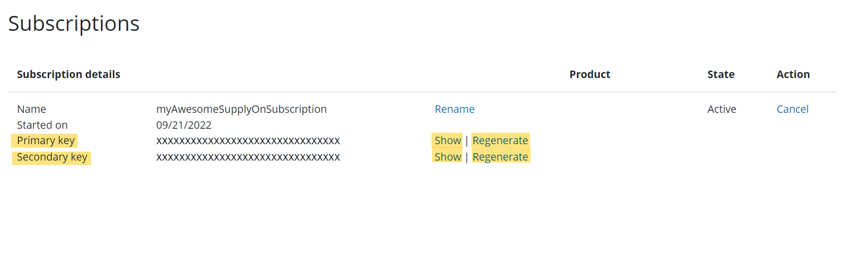The width and height of the screenshot is (868, 262).
Task: Cancel the active subscription
Action: click(792, 109)
